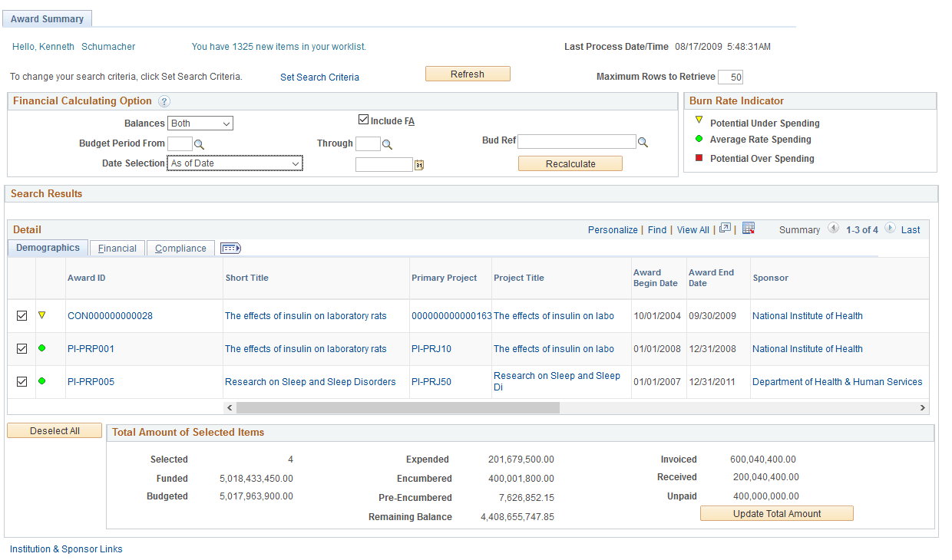Click the scrollbar left arrow in grid

click(230, 408)
